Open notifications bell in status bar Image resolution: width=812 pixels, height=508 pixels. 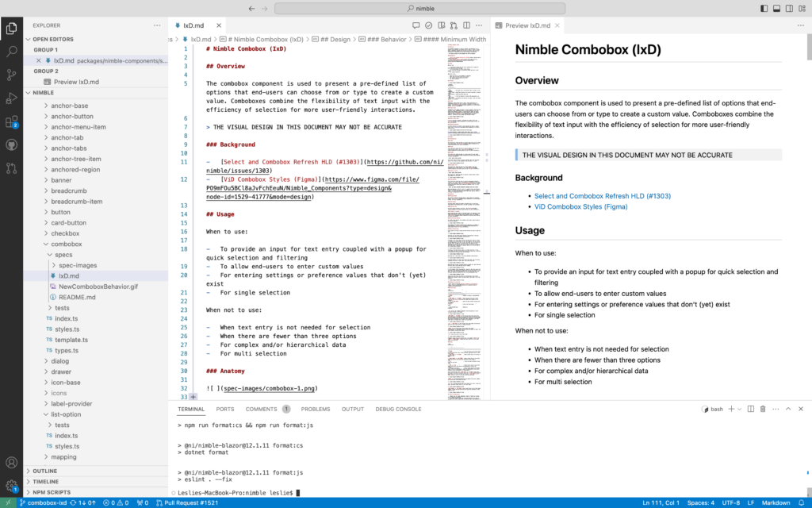[801, 502]
